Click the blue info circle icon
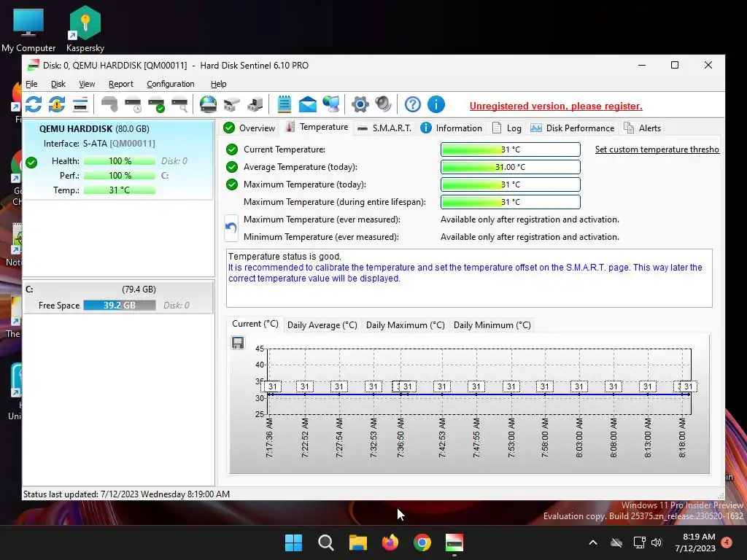This screenshot has height=560, width=747. [x=436, y=104]
